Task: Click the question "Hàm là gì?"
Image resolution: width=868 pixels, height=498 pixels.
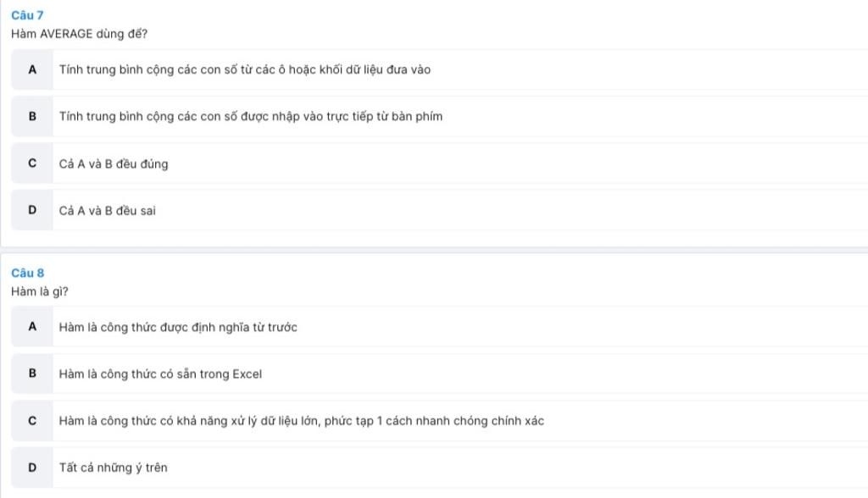Action: pyautogui.click(x=40, y=291)
